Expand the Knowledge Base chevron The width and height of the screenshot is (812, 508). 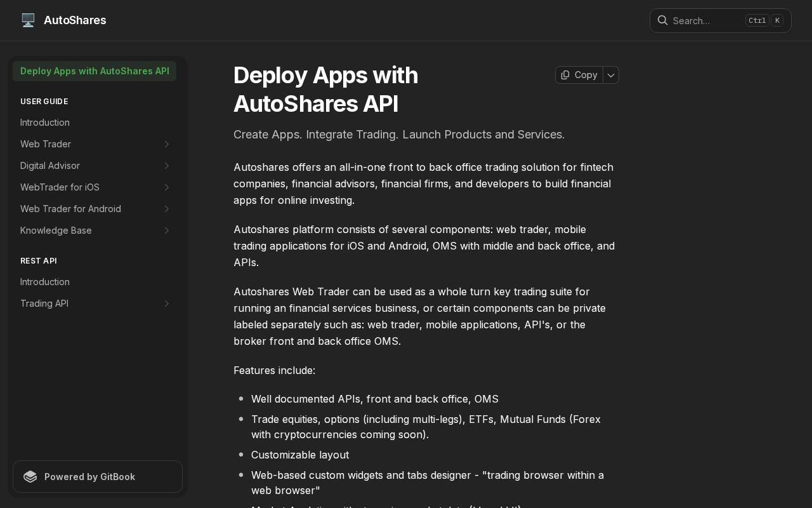167,231
